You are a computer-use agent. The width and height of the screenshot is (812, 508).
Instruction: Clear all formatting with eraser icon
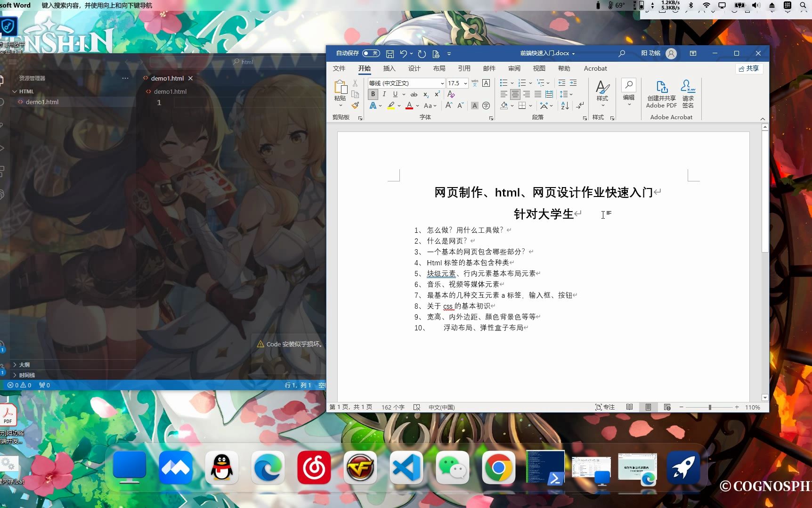click(x=451, y=94)
